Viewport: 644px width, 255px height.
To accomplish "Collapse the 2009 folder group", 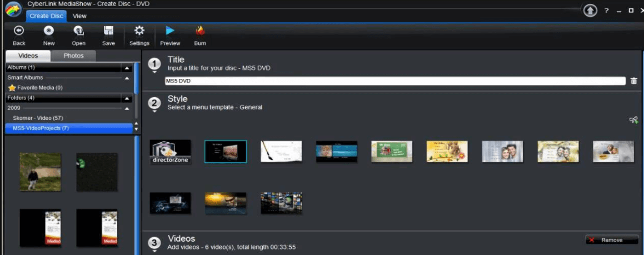I will [x=127, y=108].
